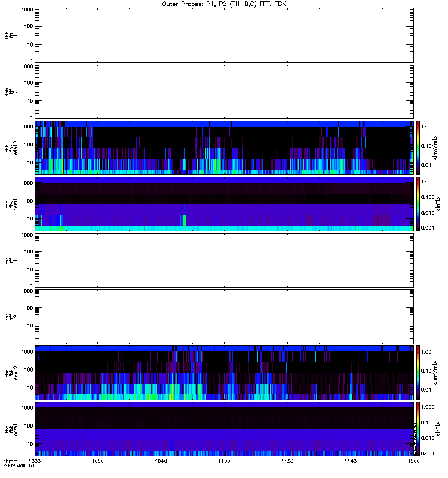Click the "<|mV/m|>" units label of thb edc12 color bar

(435, 148)
